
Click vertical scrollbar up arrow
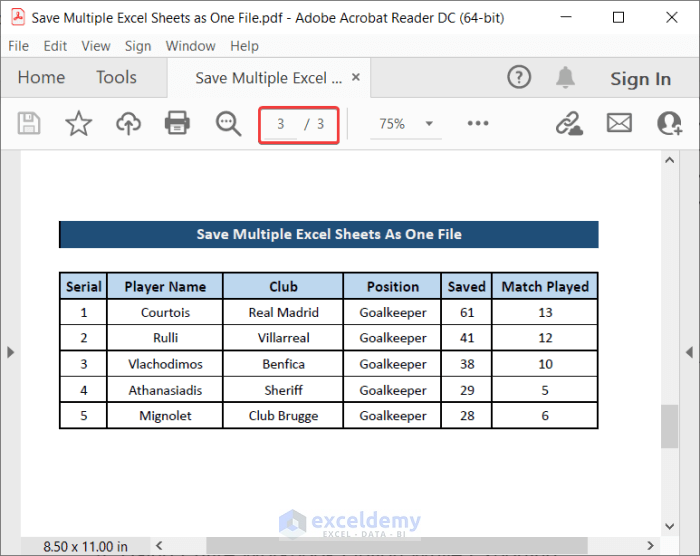pos(669,160)
